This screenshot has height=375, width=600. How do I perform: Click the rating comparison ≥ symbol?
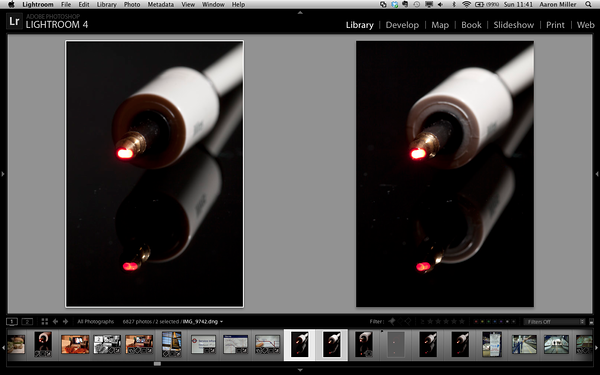tap(422, 321)
